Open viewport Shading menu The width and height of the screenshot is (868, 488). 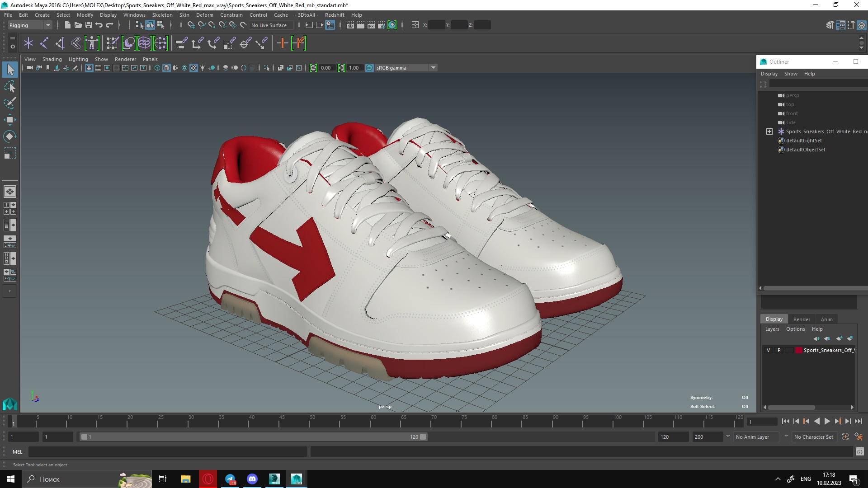(52, 59)
